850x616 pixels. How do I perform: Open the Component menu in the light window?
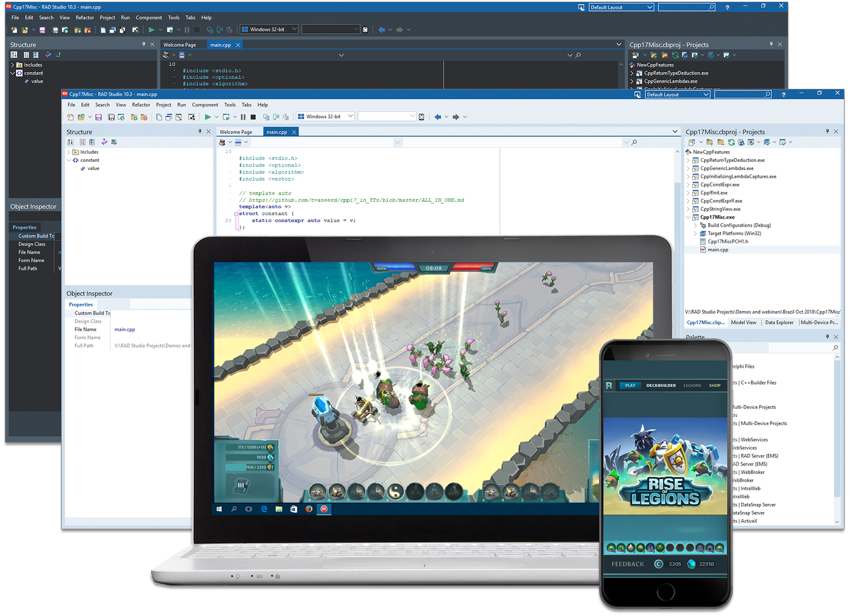(205, 105)
